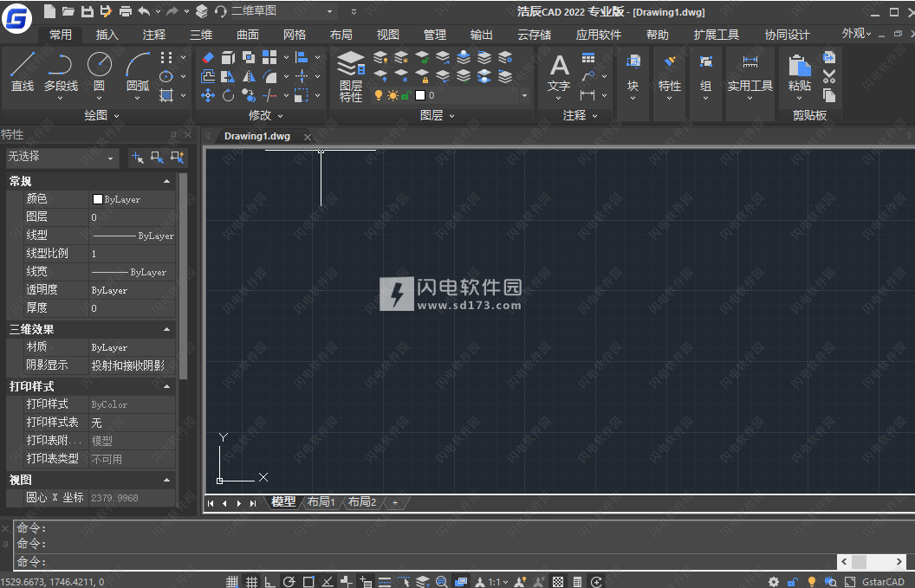Toggle the layer on/off lightbulb in layer bar
Viewport: 915px width, 588px height.
pos(378,95)
